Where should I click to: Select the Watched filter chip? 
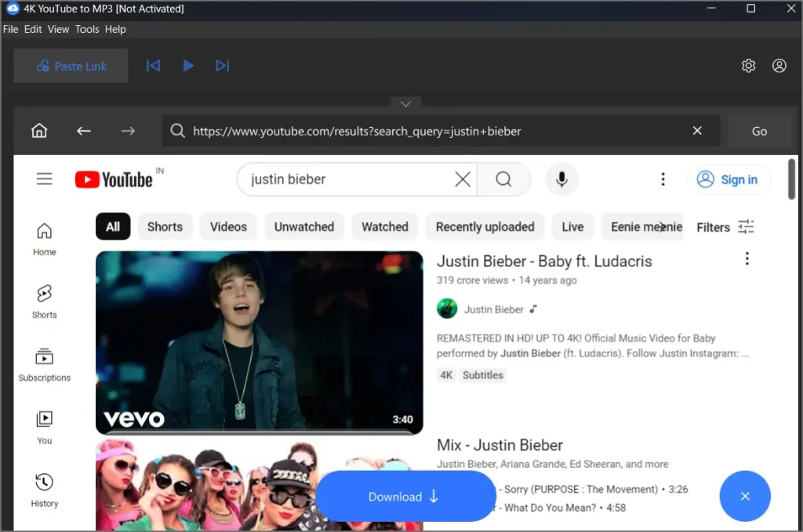384,226
